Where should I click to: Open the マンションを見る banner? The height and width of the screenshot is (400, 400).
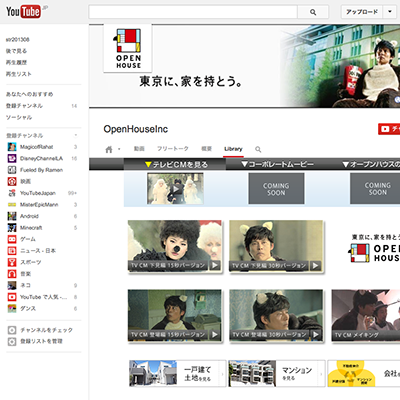point(277,373)
